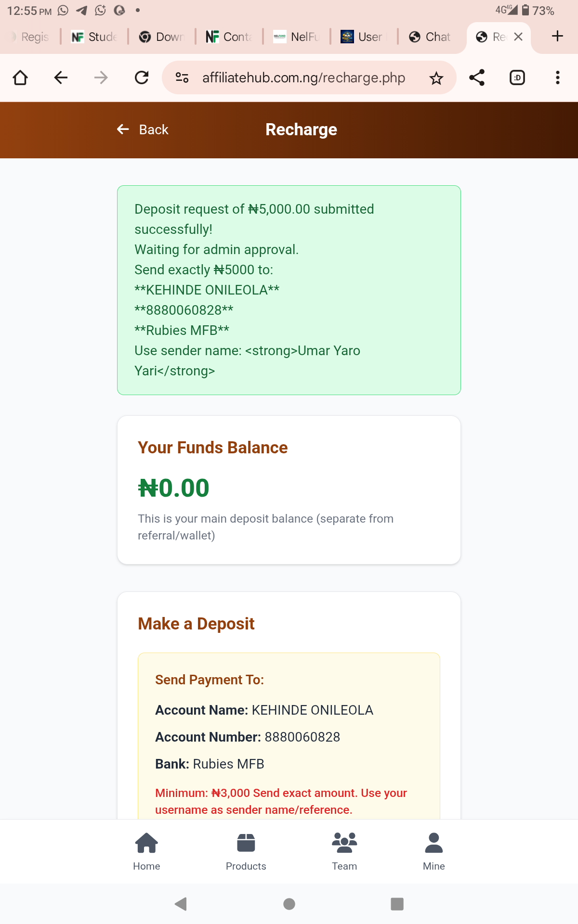The image size is (578, 924).
Task: Click the Back link in header
Action: [143, 129]
